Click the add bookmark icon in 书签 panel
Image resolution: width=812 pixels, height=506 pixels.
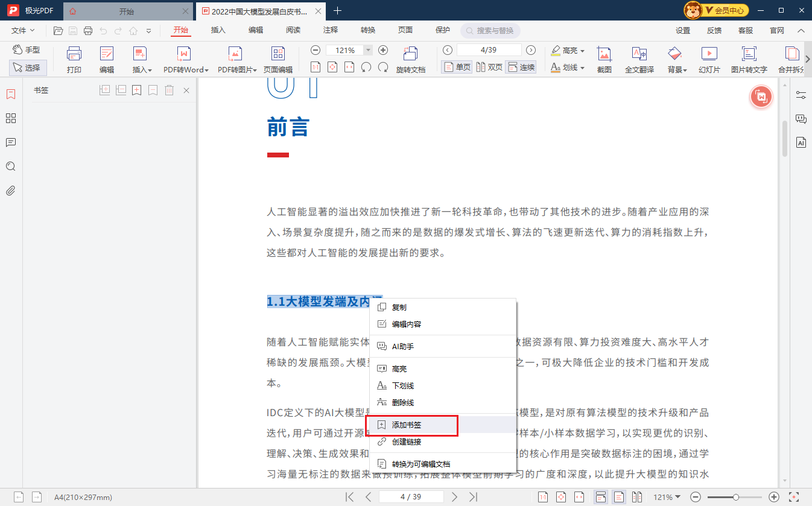(137, 90)
